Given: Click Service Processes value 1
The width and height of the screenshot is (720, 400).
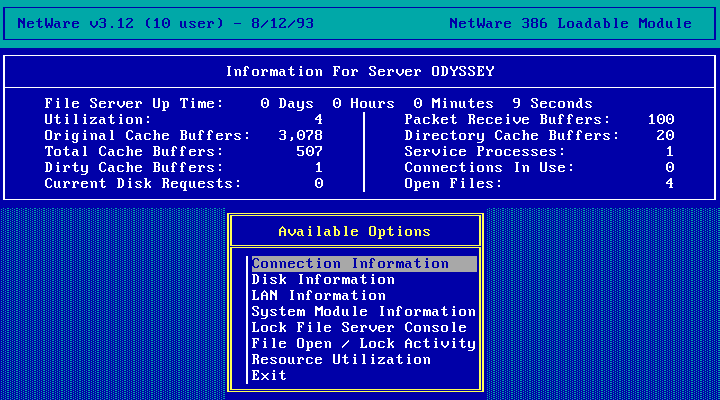Looking at the screenshot, I should pyautogui.click(x=670, y=152).
